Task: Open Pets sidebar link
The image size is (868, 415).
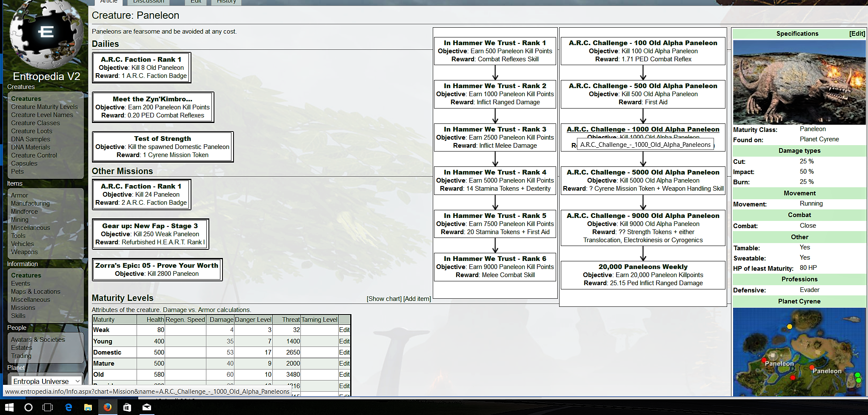Action: pos(17,172)
